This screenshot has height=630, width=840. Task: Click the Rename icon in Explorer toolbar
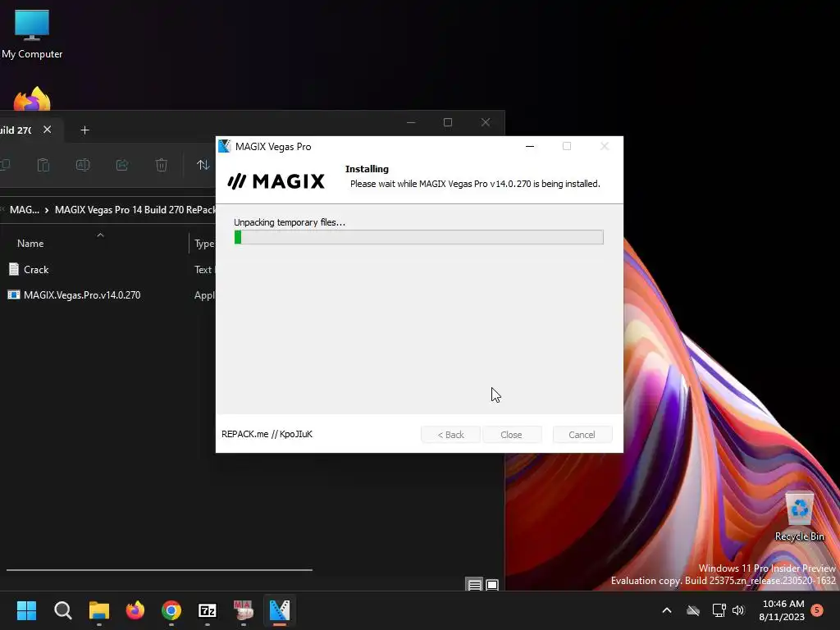pos(83,165)
